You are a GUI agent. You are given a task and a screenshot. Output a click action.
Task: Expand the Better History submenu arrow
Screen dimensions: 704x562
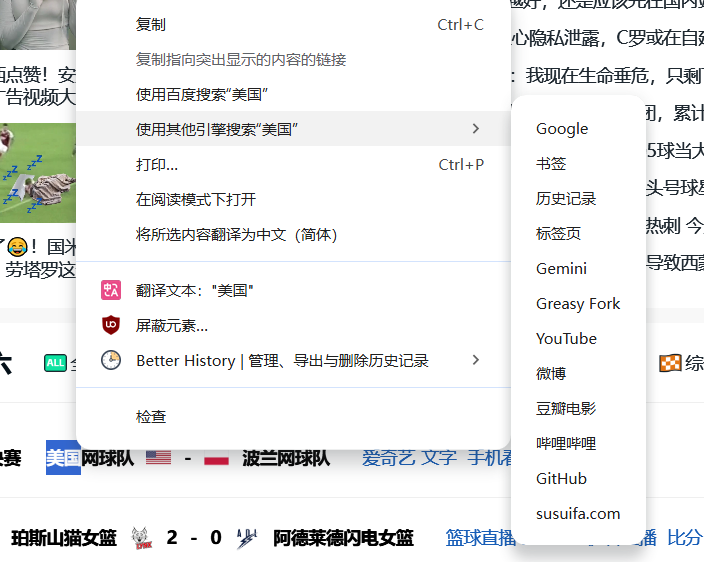click(476, 360)
